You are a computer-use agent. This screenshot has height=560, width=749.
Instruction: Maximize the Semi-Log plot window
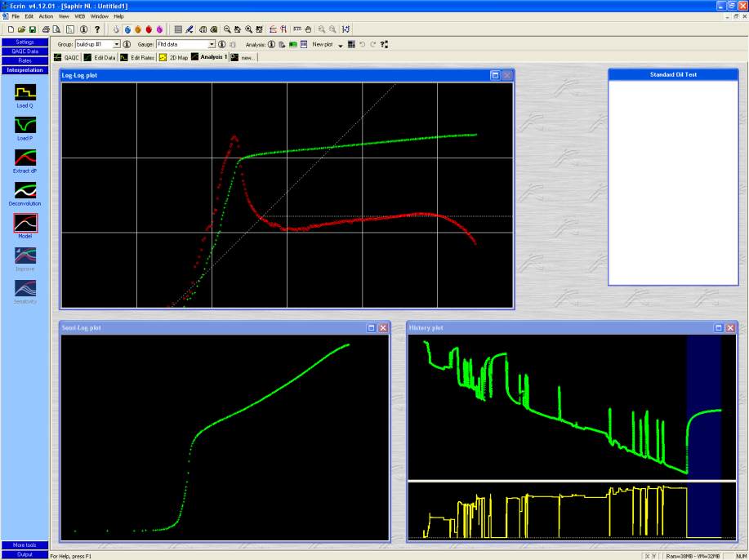(371, 327)
